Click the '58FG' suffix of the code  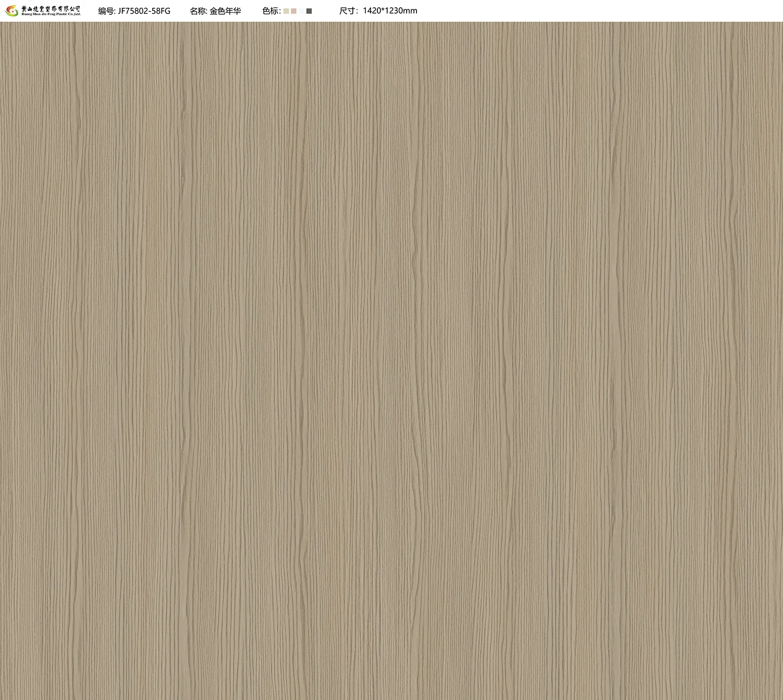tap(161, 11)
